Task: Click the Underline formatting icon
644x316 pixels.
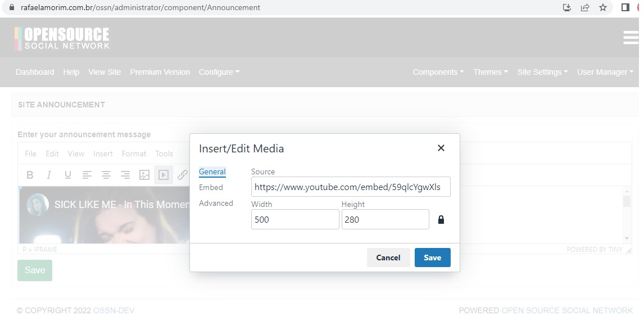Action: pyautogui.click(x=68, y=175)
